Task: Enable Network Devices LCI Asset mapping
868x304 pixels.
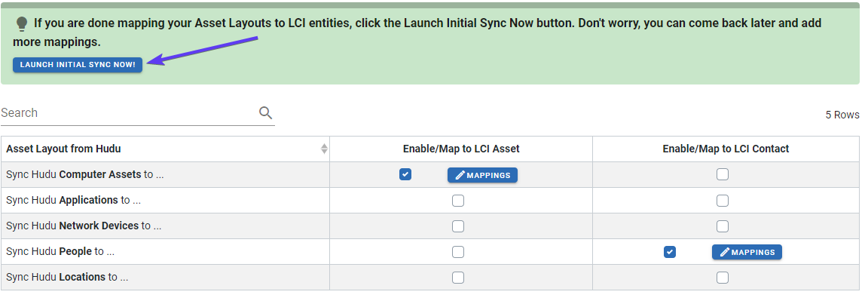Action: (x=458, y=226)
